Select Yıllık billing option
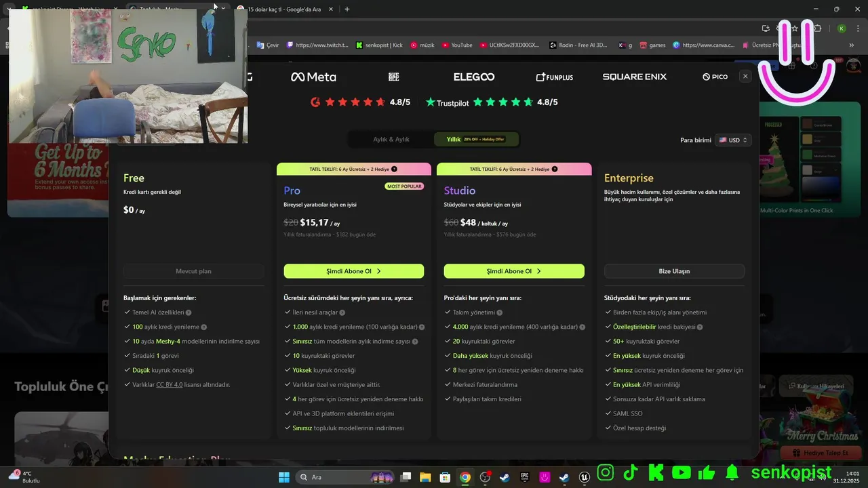 click(x=476, y=140)
